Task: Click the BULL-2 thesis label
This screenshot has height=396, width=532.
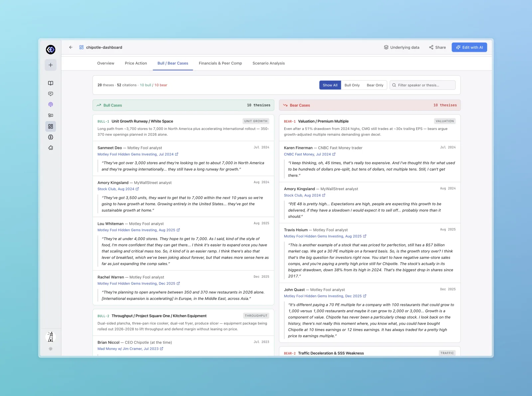Action: [103, 316]
